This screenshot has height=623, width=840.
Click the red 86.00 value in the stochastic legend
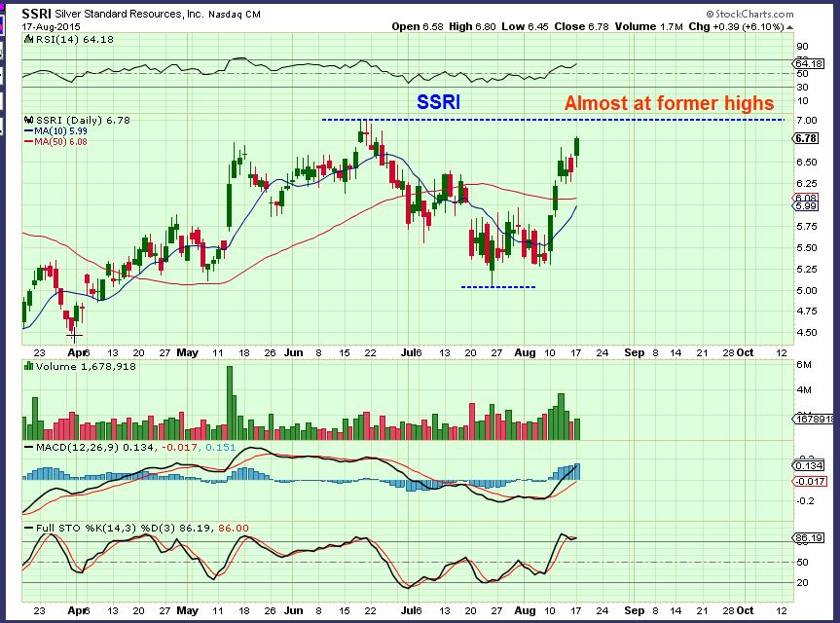(233, 528)
